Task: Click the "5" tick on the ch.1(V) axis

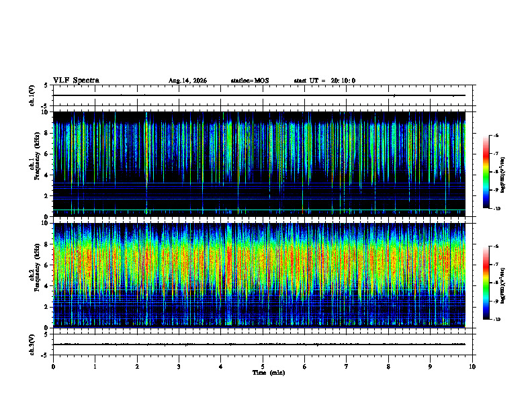Action: pyautogui.click(x=46, y=85)
